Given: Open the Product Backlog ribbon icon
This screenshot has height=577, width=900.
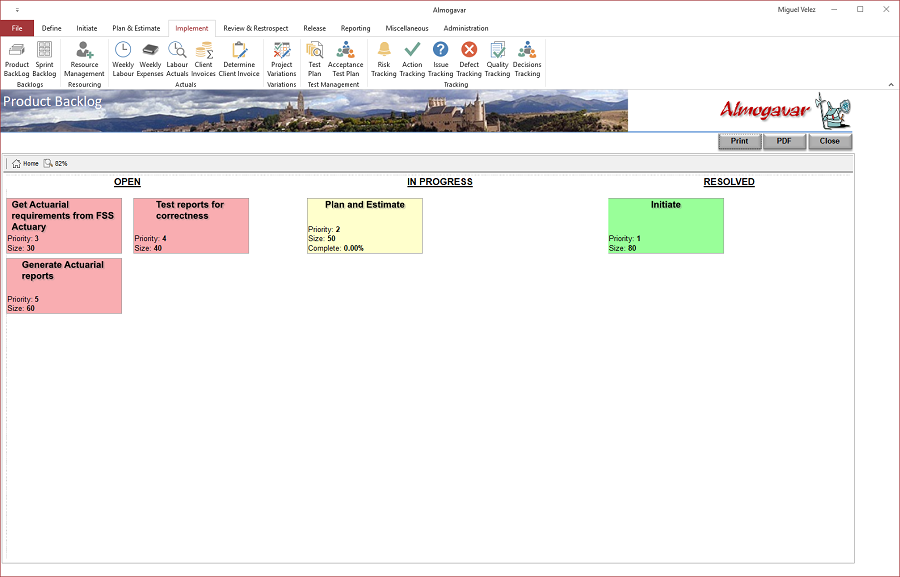Looking at the screenshot, I should click(17, 59).
